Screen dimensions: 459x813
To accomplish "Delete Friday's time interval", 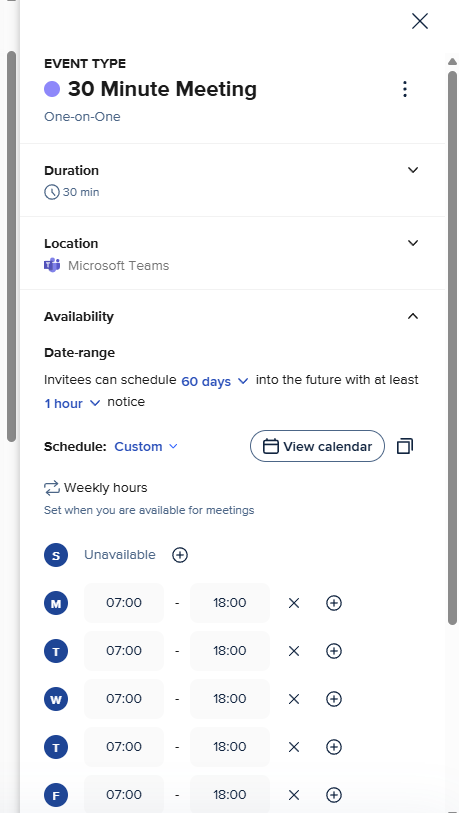I will (294, 795).
